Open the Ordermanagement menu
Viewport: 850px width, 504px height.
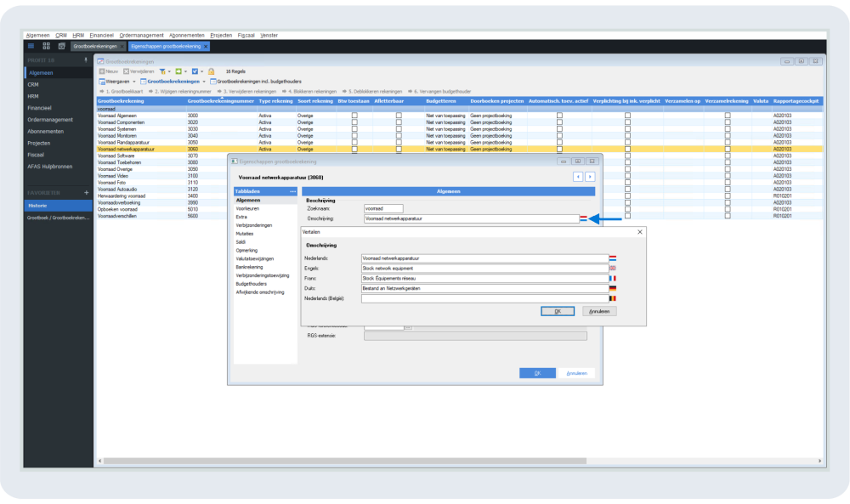[x=141, y=35]
